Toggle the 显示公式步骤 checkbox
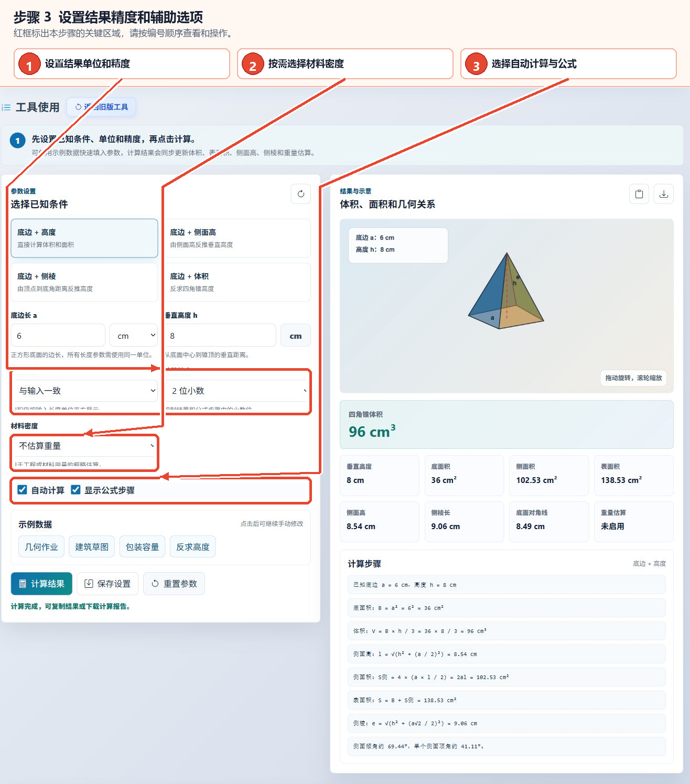 76,490
